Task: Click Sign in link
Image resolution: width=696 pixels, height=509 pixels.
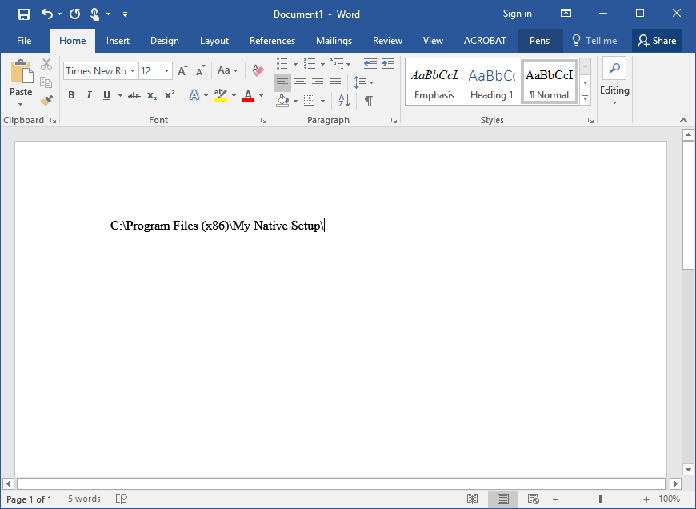Action: pyautogui.click(x=517, y=14)
